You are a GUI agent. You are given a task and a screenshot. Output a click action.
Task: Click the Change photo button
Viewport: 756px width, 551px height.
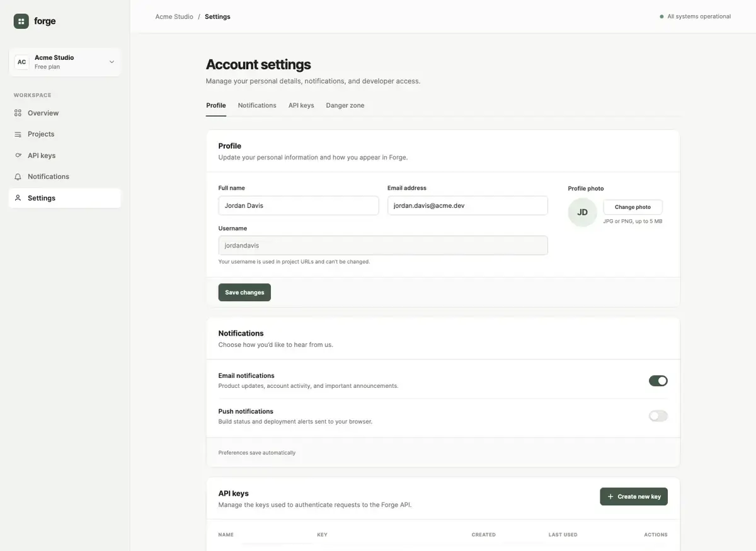(633, 207)
